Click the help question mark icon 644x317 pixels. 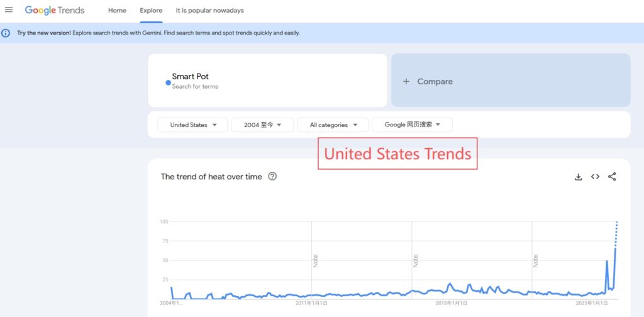[x=272, y=177]
